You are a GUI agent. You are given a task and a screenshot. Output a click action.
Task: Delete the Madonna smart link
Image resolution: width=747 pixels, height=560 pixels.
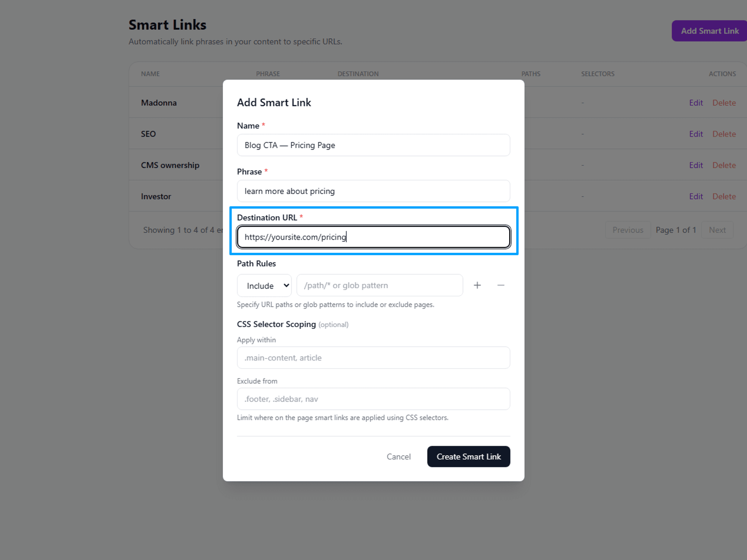click(724, 102)
